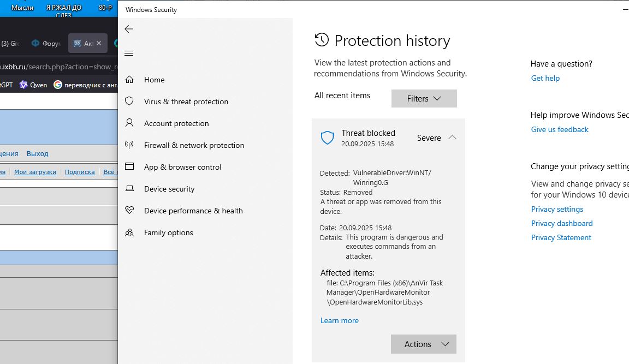Collapse the Threat blocked entry chevron
The image size is (629, 364).
coord(452,138)
